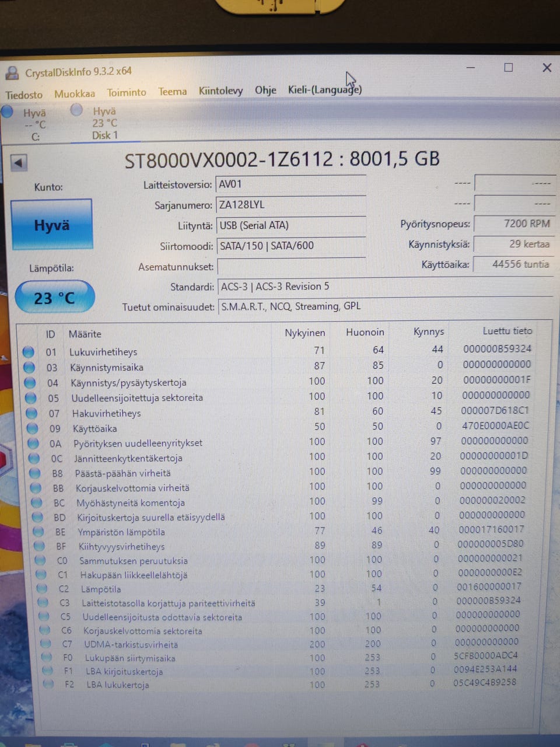Screen dimensions: 560x747
Task: Click the status icon for LBA kirjoituskertoja
Action: (48, 671)
